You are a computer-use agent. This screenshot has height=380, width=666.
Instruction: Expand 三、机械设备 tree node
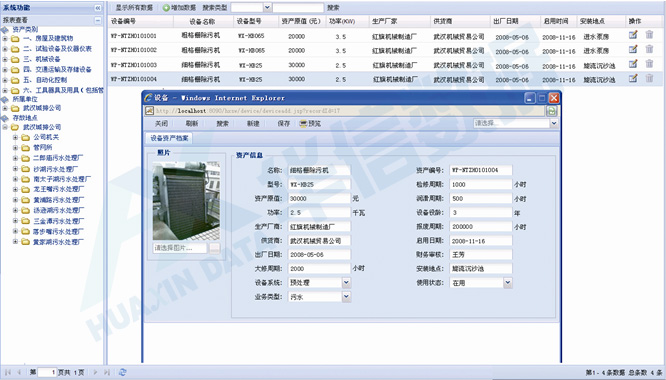[5, 59]
